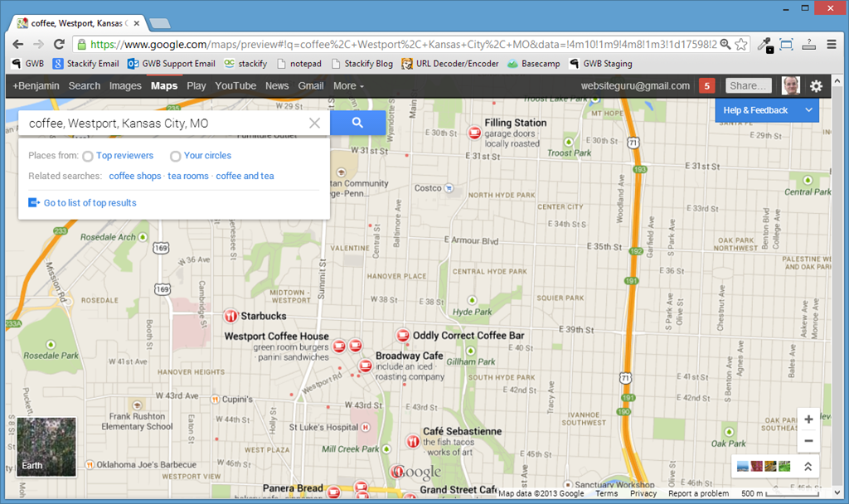Open a new browser tab button
Screen dimensions: 849x504
click(159, 23)
